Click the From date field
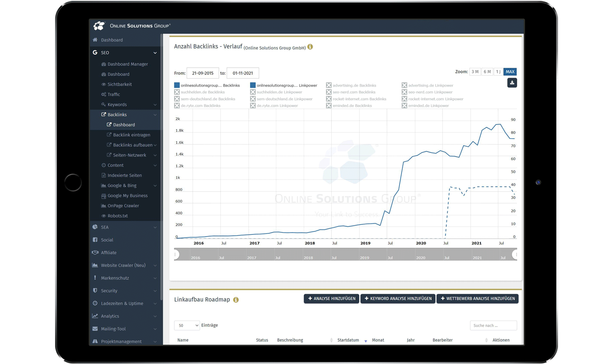The width and height of the screenshot is (614, 364). coord(203,73)
